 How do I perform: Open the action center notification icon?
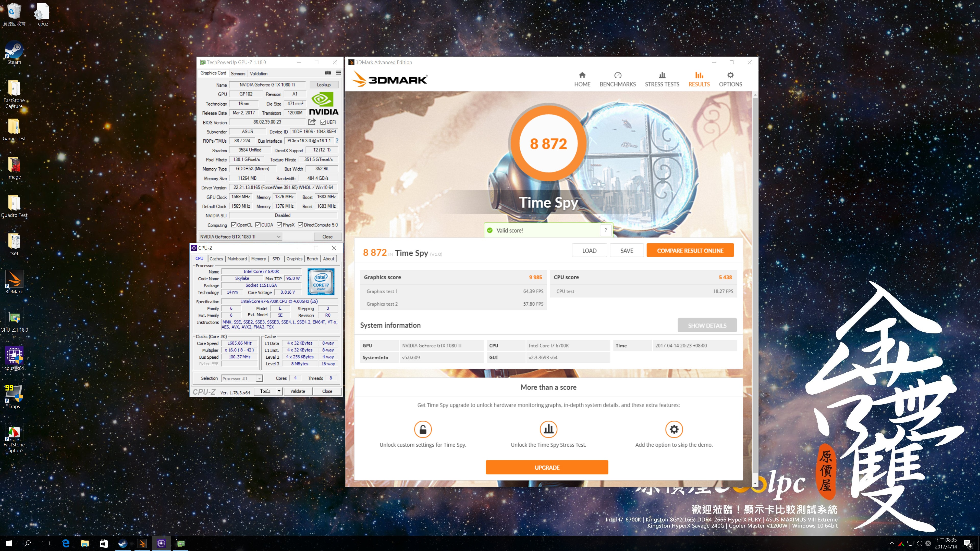click(968, 543)
